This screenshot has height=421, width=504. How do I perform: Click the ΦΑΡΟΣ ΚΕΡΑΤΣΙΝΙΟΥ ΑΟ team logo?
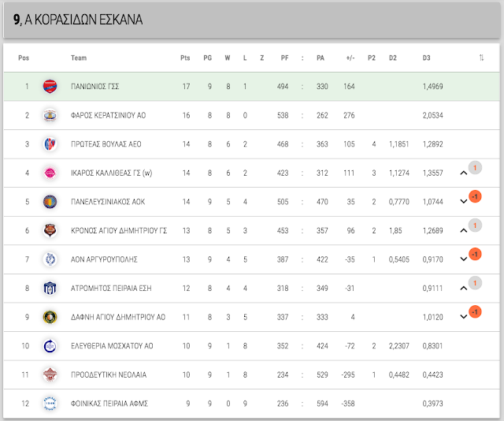click(x=50, y=115)
